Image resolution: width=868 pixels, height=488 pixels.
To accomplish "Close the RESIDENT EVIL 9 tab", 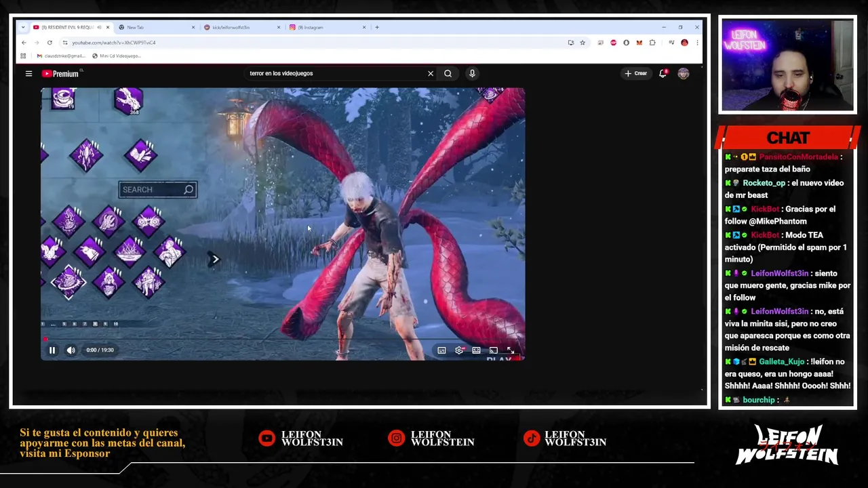I will pyautogui.click(x=107, y=27).
